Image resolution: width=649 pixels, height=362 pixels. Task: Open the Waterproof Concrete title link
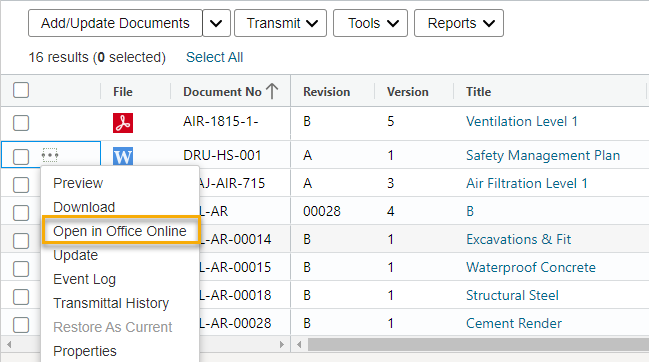pos(531,267)
